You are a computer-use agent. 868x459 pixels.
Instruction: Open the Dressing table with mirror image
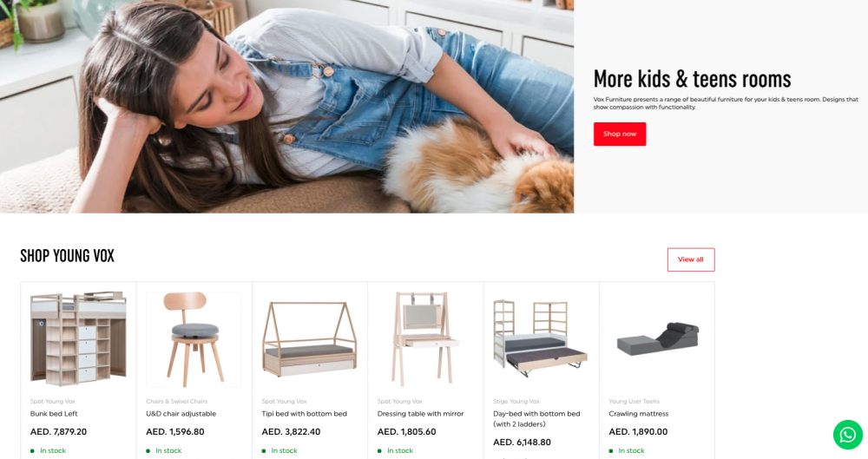425,339
